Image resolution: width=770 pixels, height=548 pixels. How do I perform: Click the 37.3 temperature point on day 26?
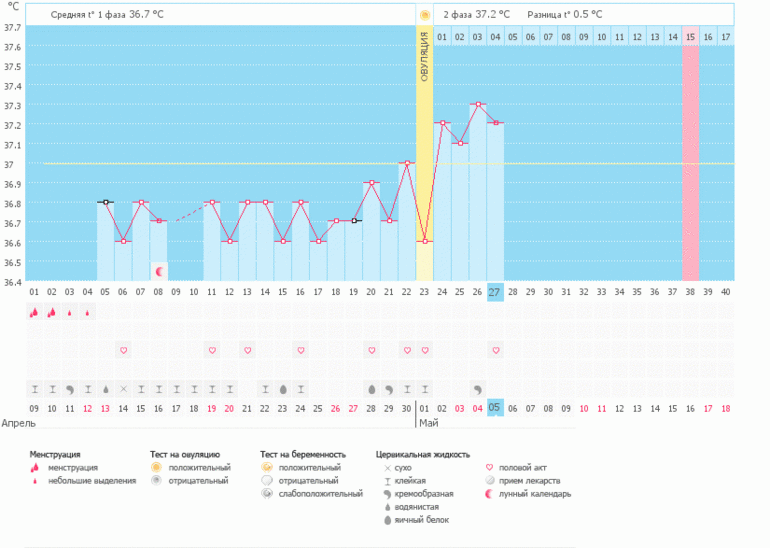(x=478, y=104)
